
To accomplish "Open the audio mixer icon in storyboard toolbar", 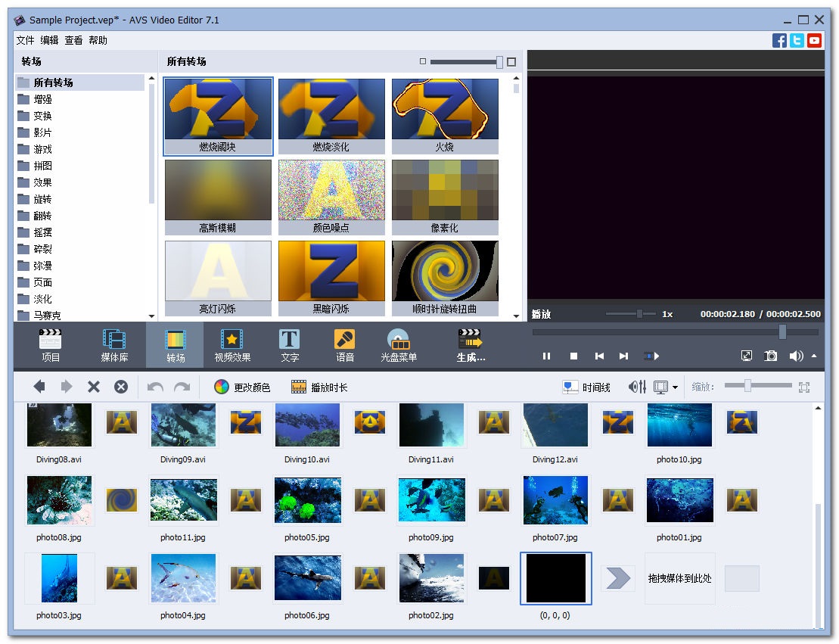I will coord(637,387).
